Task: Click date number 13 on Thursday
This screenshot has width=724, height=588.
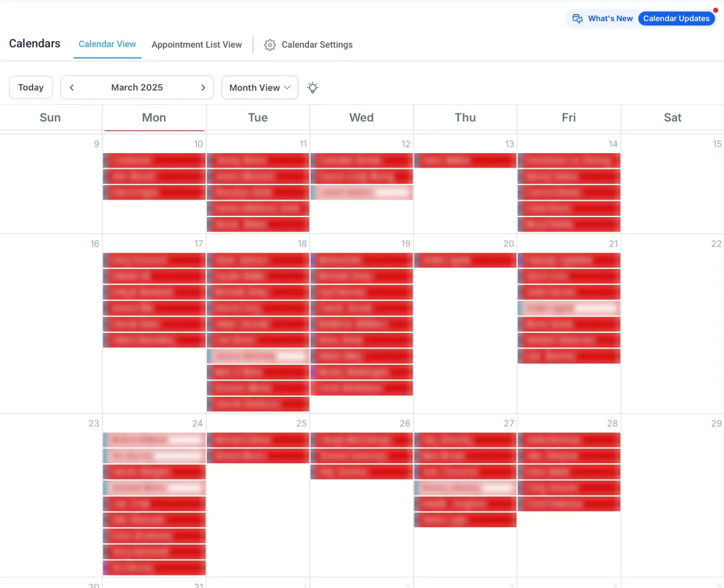Action: click(509, 144)
